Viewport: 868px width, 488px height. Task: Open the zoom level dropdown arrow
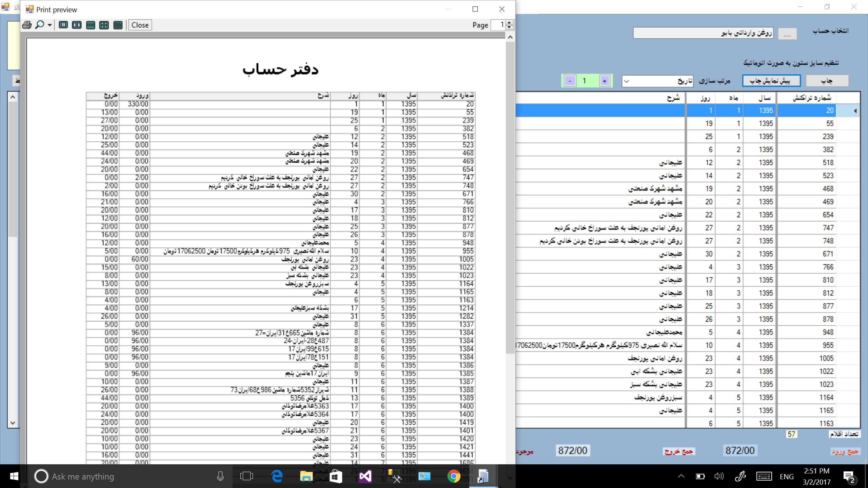(x=50, y=25)
